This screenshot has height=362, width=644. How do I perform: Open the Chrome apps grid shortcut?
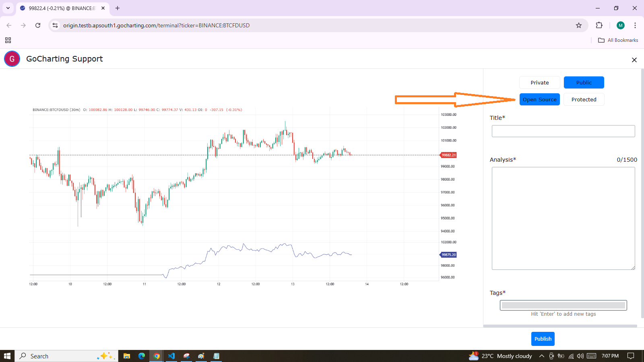(8, 40)
